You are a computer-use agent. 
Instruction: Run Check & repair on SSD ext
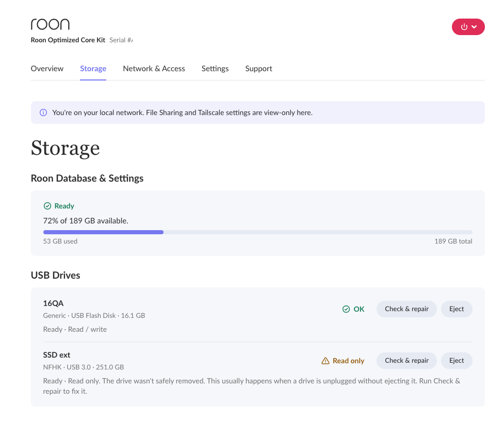[407, 361]
